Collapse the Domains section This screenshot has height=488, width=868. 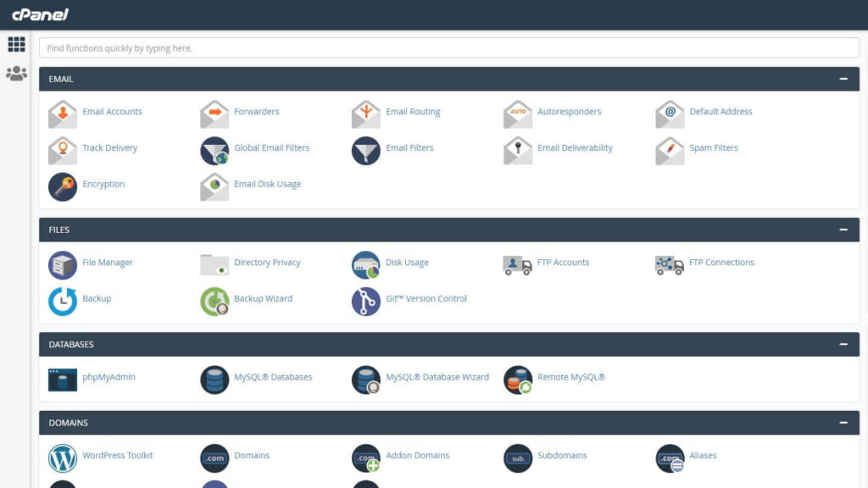[x=843, y=422]
